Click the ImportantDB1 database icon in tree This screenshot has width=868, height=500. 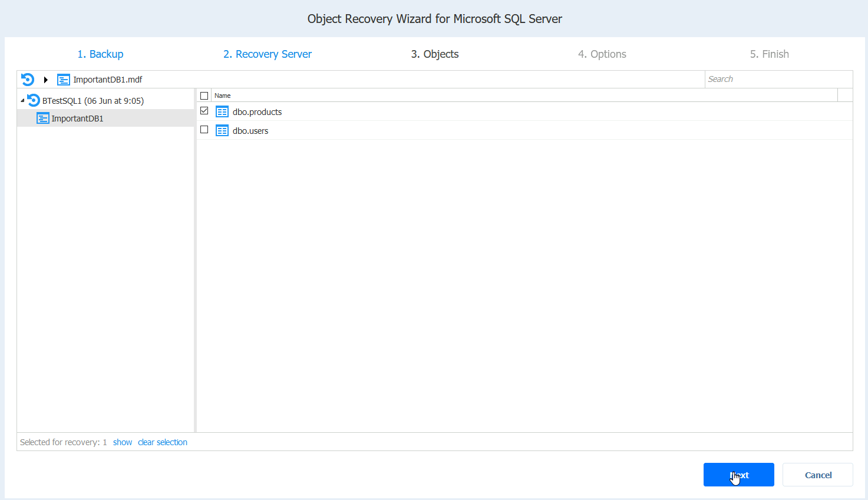[x=43, y=119]
